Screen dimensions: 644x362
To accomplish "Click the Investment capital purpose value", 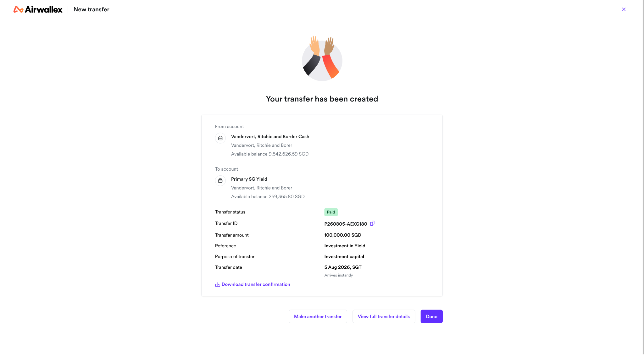I will (x=344, y=256).
